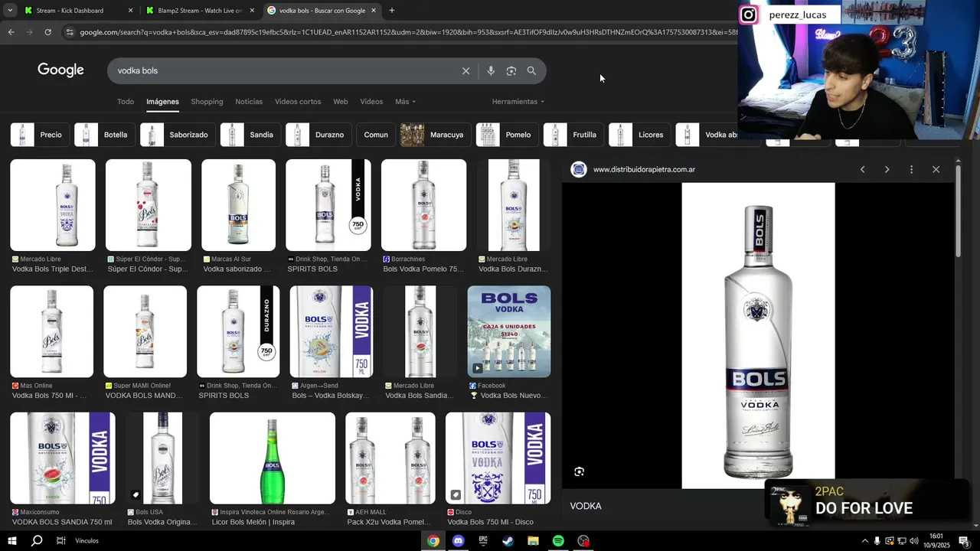
Task: Show next image in preview panel
Action: click(x=887, y=169)
